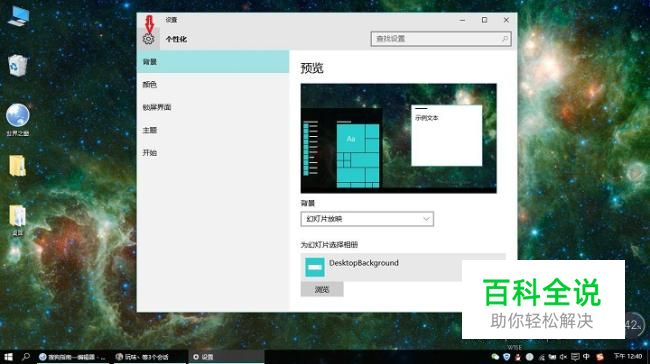
Task: Click the blue shield security tray icon
Action: [x=507, y=357]
